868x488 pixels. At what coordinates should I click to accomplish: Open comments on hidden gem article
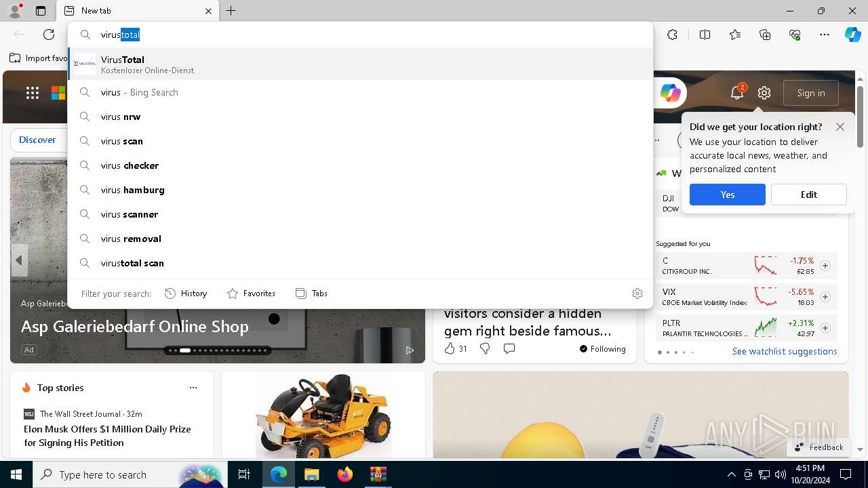tap(509, 348)
